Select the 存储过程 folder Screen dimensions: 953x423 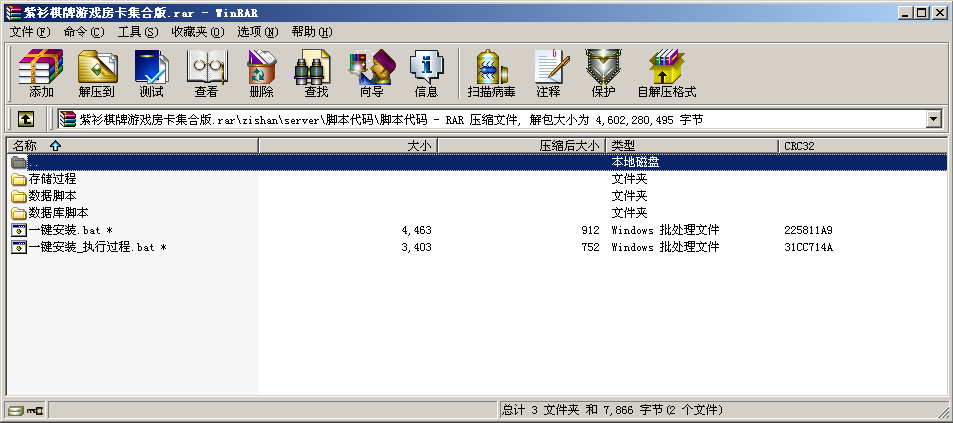[x=52, y=179]
